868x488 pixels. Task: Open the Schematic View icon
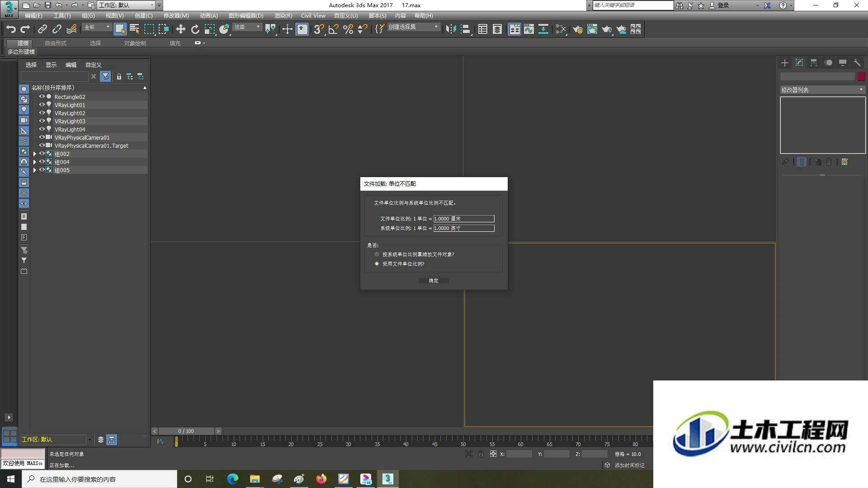pyautogui.click(x=543, y=29)
